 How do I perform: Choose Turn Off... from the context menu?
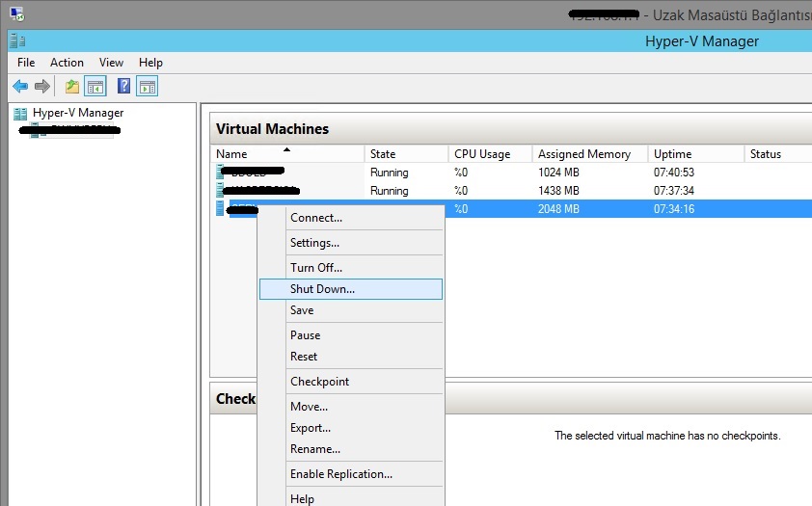coord(351,268)
